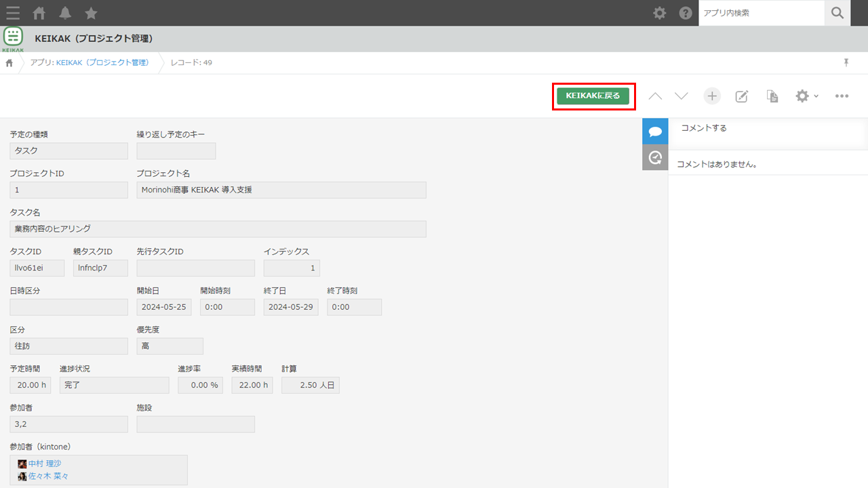The image size is (868, 488).
Task: Click 佐々木 菜々 avatar thumbnail
Action: click(x=22, y=476)
